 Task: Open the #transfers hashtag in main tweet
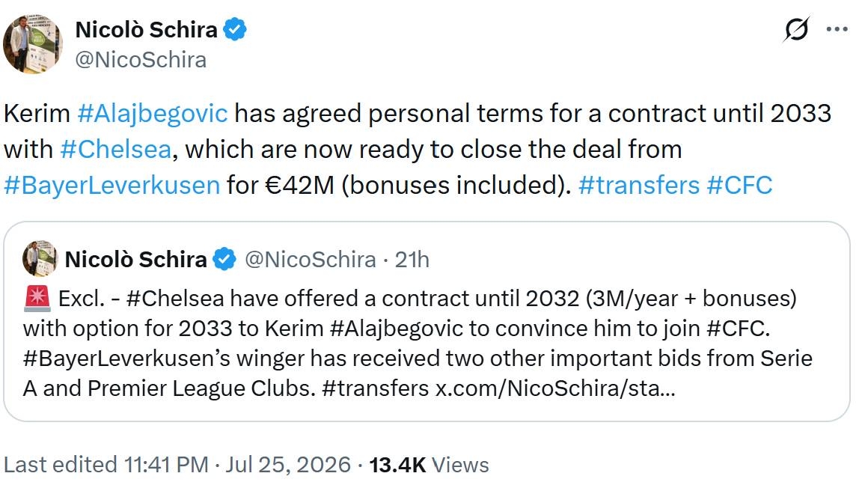coord(639,186)
